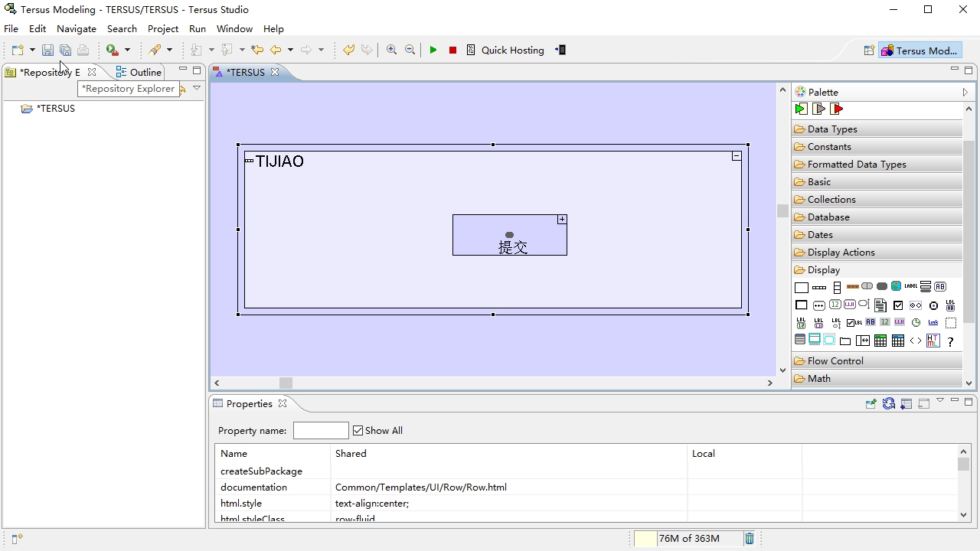Open the New item dropdown arrow

pyautogui.click(x=32, y=50)
